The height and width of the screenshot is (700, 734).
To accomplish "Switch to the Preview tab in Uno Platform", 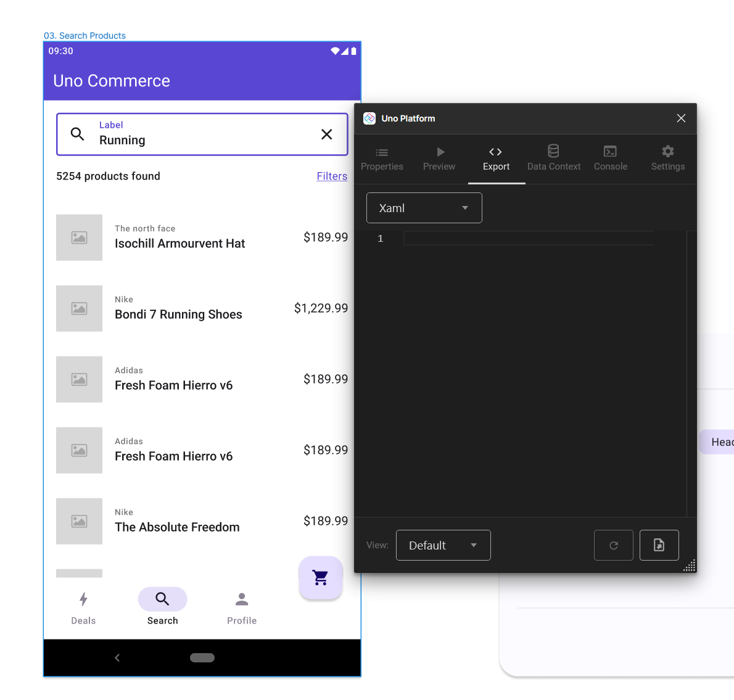I will coord(439,159).
